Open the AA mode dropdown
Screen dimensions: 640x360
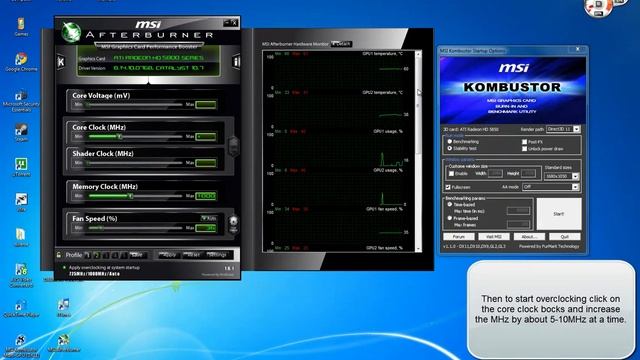(x=551, y=187)
